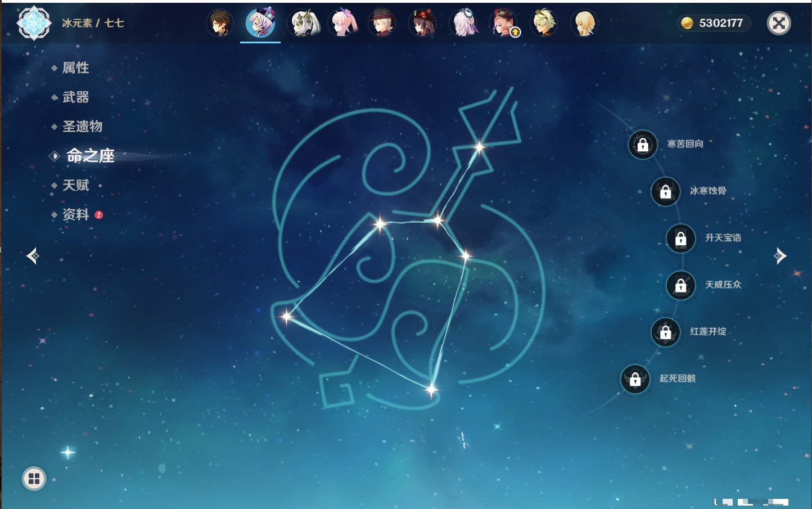Pick the blonde character wearing a top hat
Screen dimensions: 812x509
[x=383, y=24]
